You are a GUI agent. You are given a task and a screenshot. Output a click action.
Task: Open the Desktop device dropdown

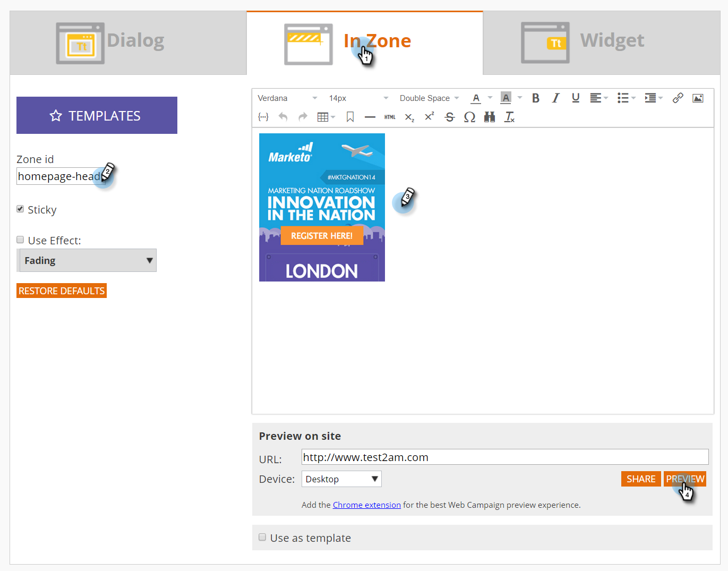coord(341,479)
